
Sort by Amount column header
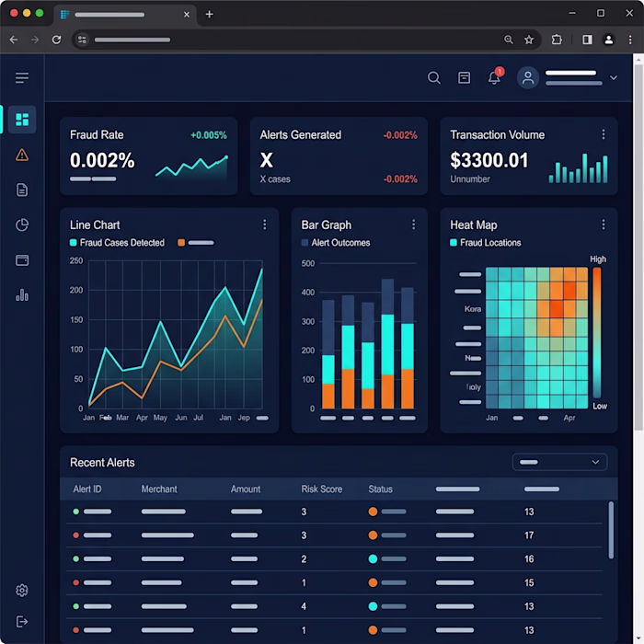click(x=246, y=489)
